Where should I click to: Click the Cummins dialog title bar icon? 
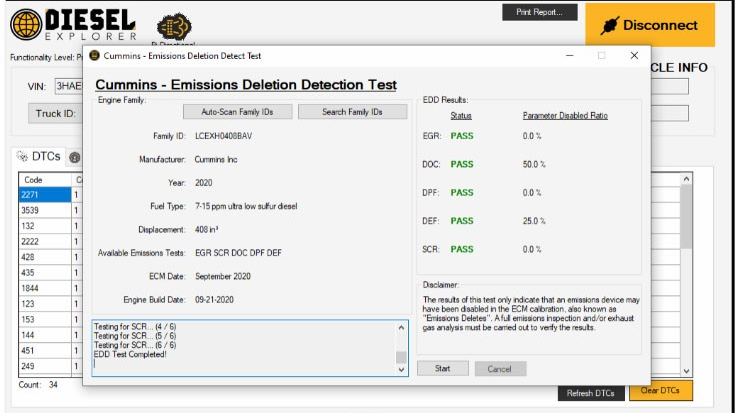95,55
